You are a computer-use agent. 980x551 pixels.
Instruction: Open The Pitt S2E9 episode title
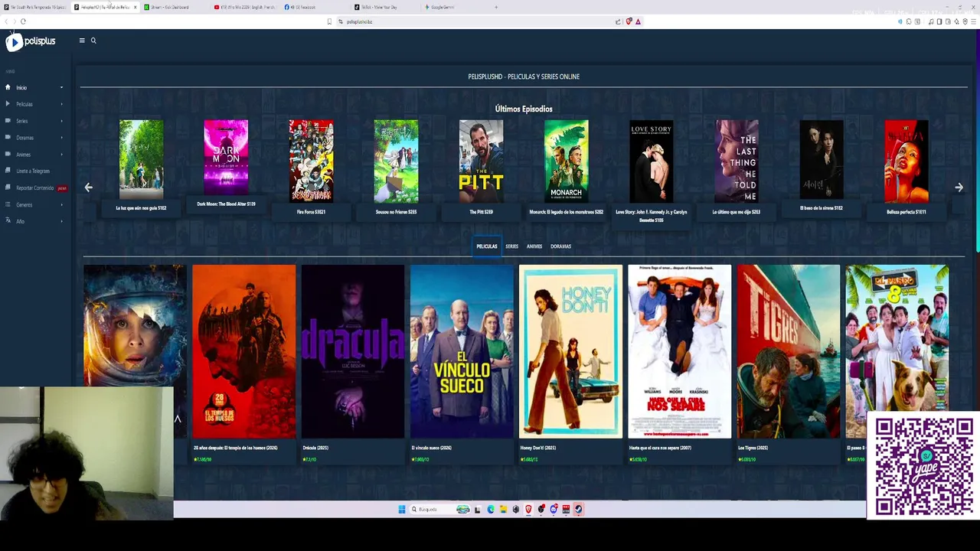point(481,212)
